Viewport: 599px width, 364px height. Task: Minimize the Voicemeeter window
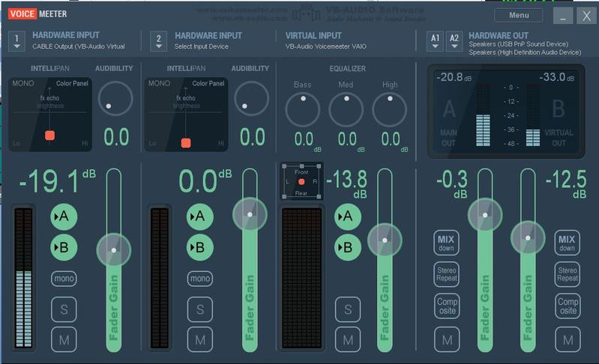[x=563, y=16]
